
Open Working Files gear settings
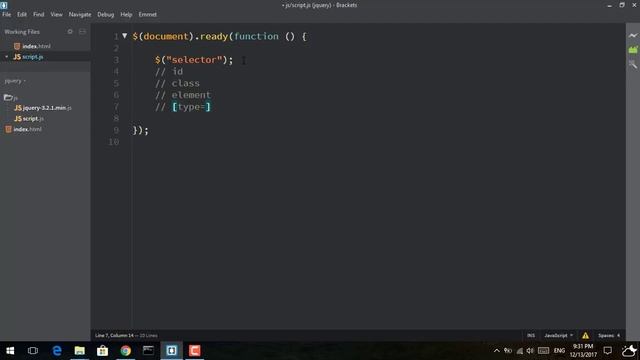(70, 31)
